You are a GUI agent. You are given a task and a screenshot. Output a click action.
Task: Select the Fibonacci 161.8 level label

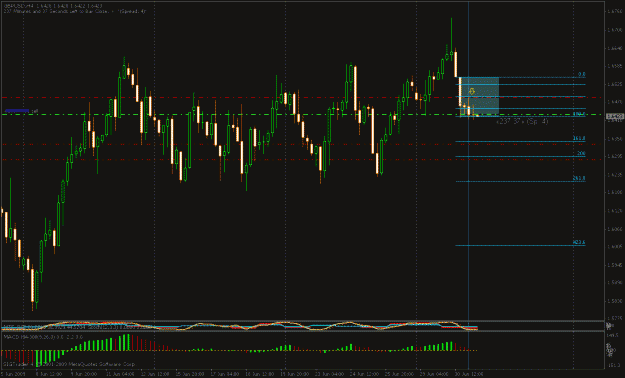[x=579, y=138]
